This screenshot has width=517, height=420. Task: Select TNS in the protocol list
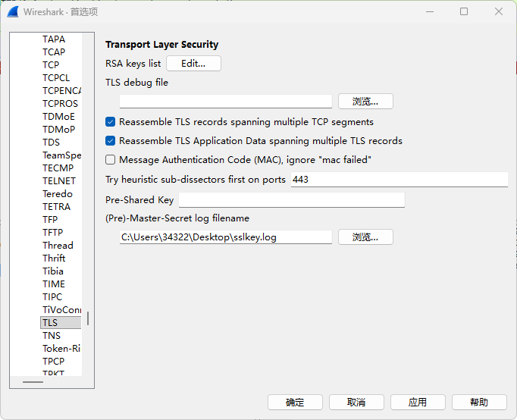pyautogui.click(x=52, y=335)
